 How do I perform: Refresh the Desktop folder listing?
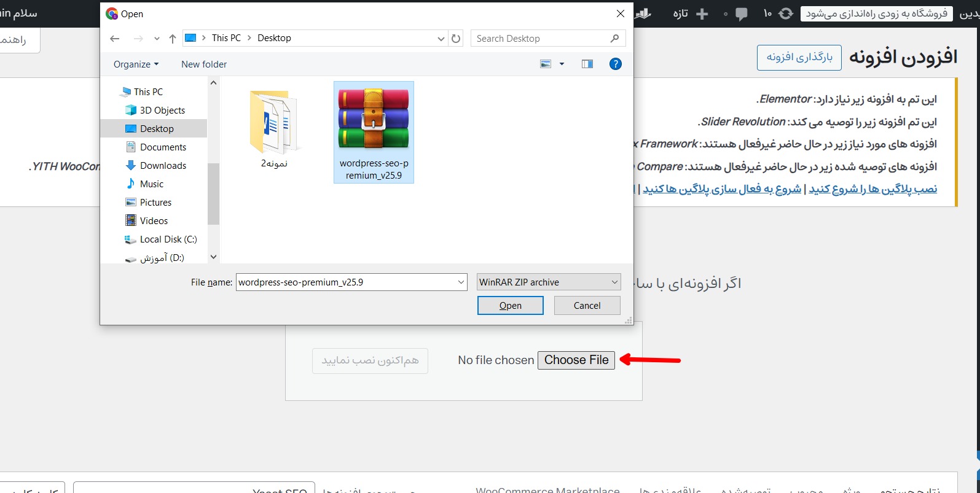456,39
